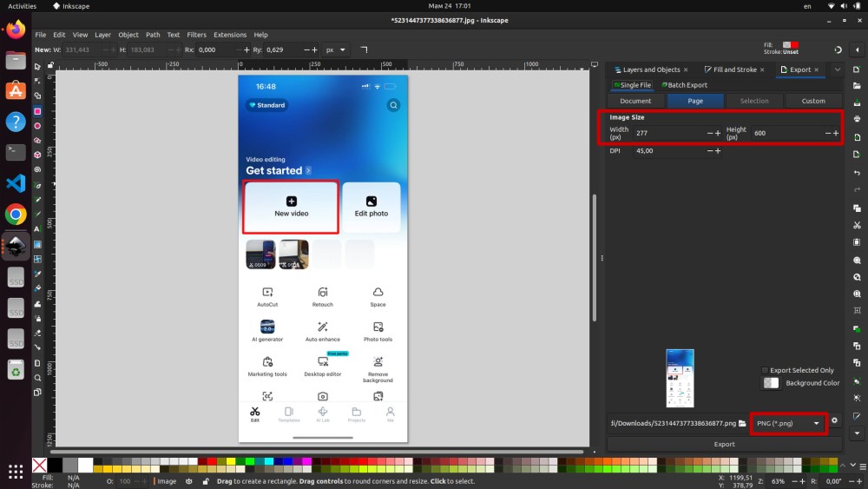Select the Dropper color picker tool
Viewport: 868px width, 489px height.
pos(37,274)
